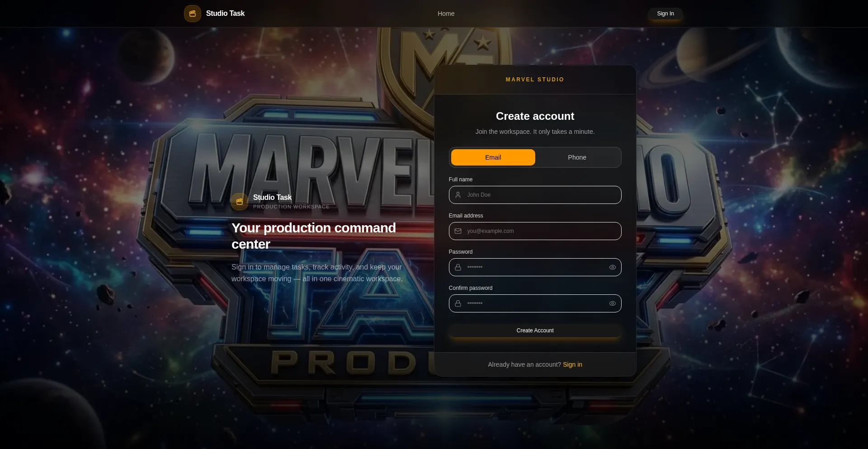Screen dimensions: 868x449
Task: Focus the Email address input field
Action: point(535,231)
